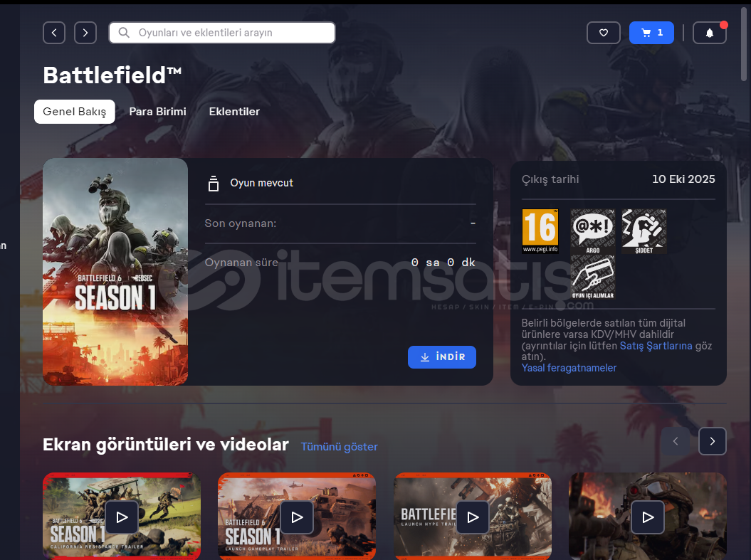Click the PEGI 16 rating icon
Viewport: 751px width, 560px height.
540,231
